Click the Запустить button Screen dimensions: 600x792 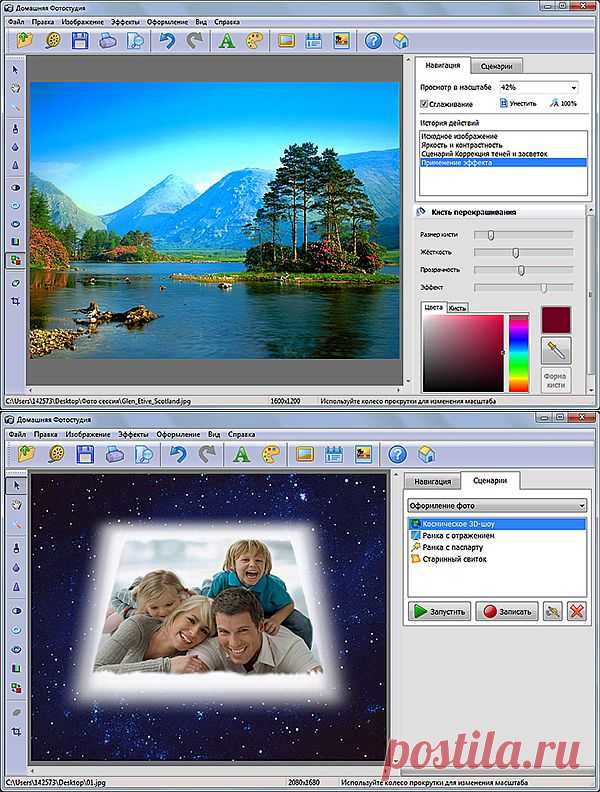pyautogui.click(x=439, y=611)
